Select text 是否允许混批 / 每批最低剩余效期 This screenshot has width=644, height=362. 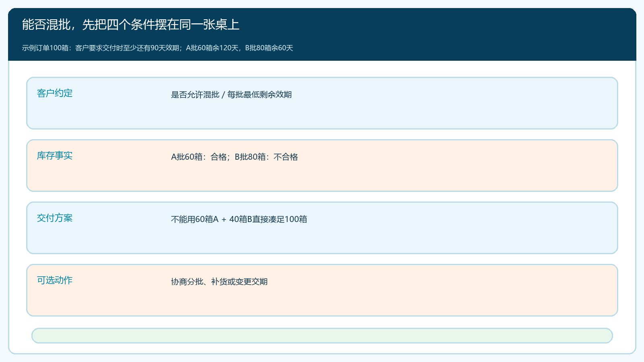coord(231,95)
